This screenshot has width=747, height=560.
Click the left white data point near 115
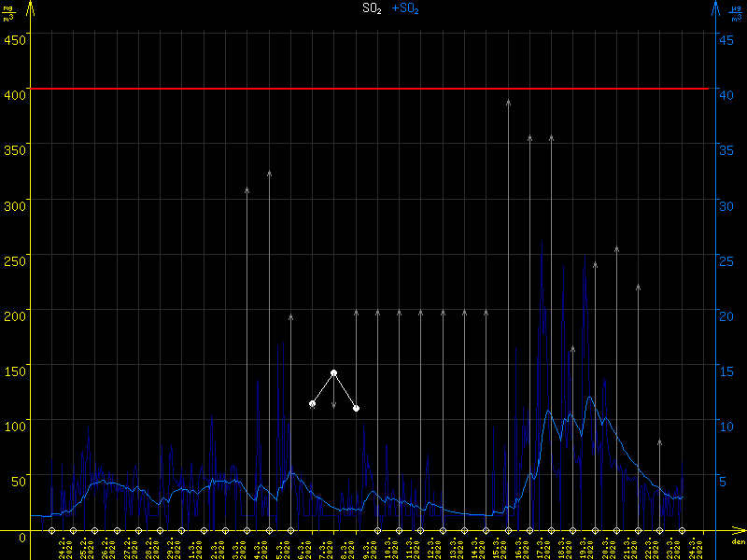tap(312, 404)
